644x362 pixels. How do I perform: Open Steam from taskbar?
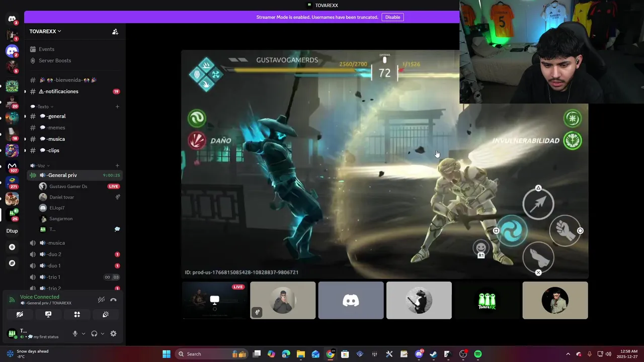(434, 354)
